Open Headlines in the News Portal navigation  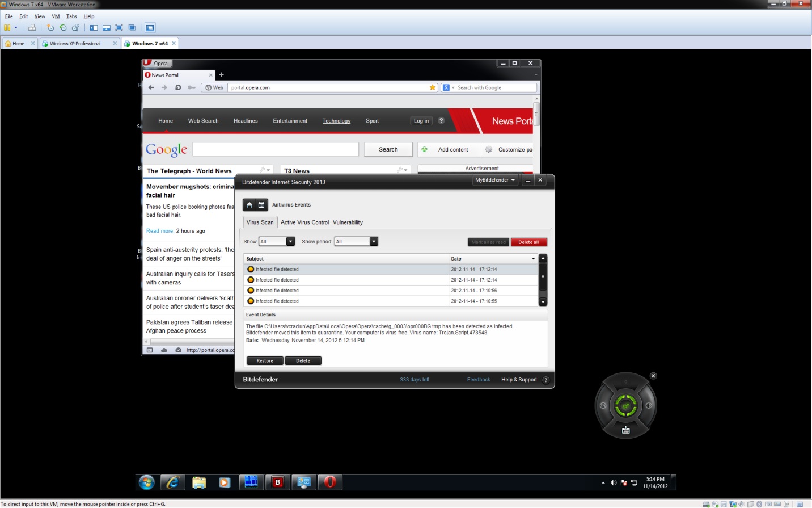click(246, 121)
